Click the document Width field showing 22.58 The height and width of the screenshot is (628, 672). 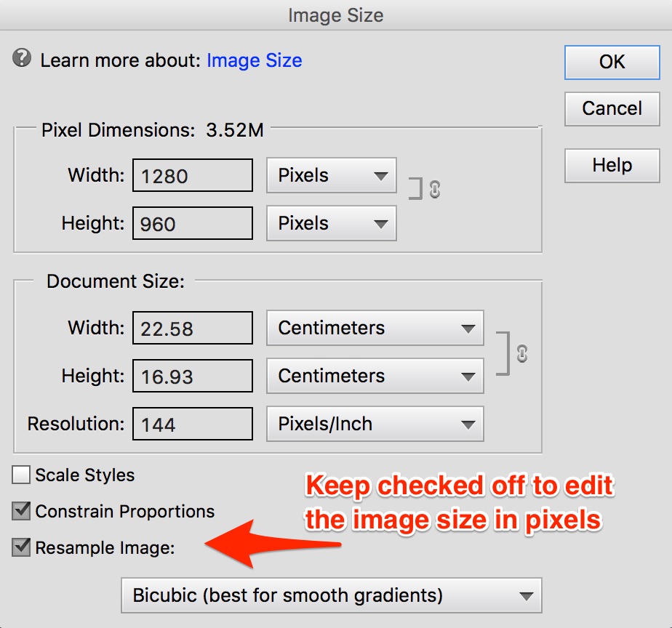click(193, 329)
